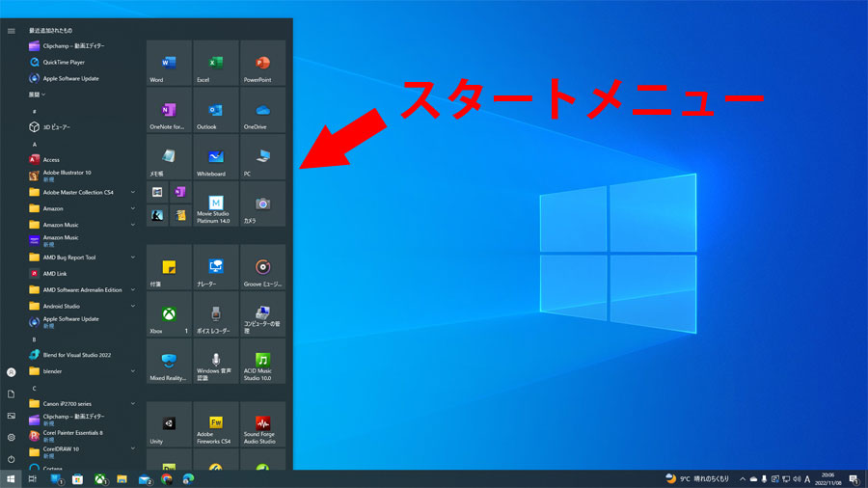Show hidden system tray icons

[743, 479]
